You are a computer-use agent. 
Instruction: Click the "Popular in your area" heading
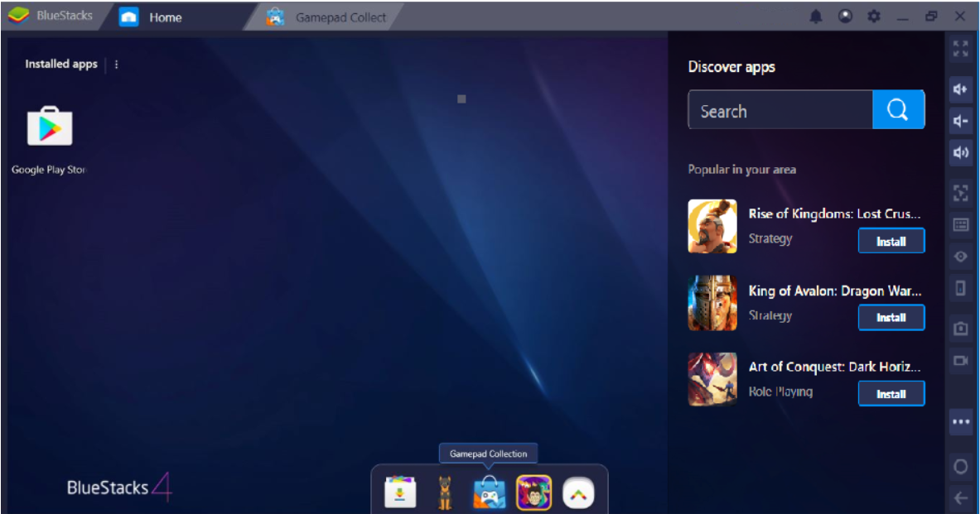click(x=742, y=169)
